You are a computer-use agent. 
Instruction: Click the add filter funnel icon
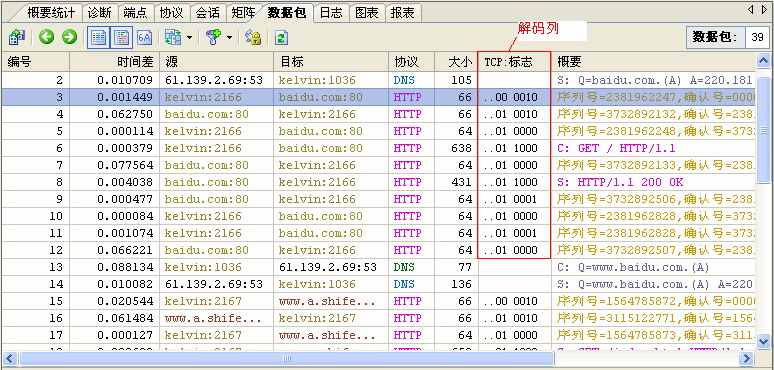213,37
